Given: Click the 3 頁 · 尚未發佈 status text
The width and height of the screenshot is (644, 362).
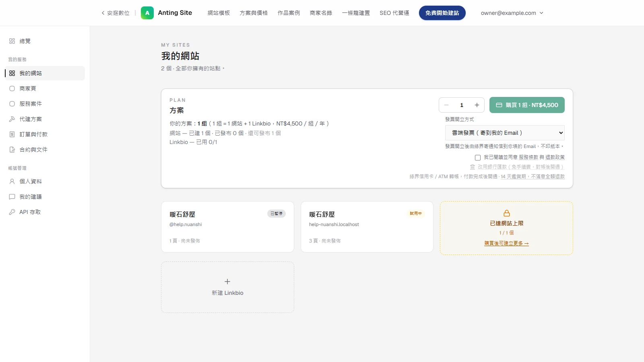Looking at the screenshot, I should (x=325, y=241).
